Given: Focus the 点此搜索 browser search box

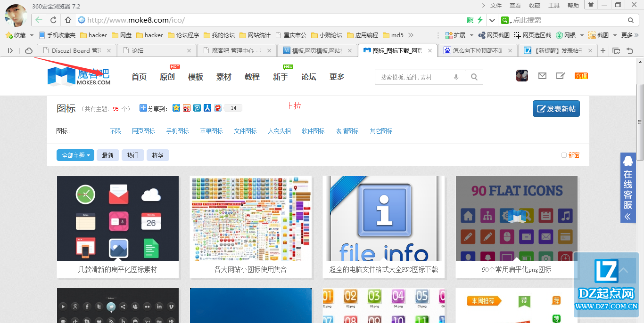Looking at the screenshot, I should click(x=568, y=20).
